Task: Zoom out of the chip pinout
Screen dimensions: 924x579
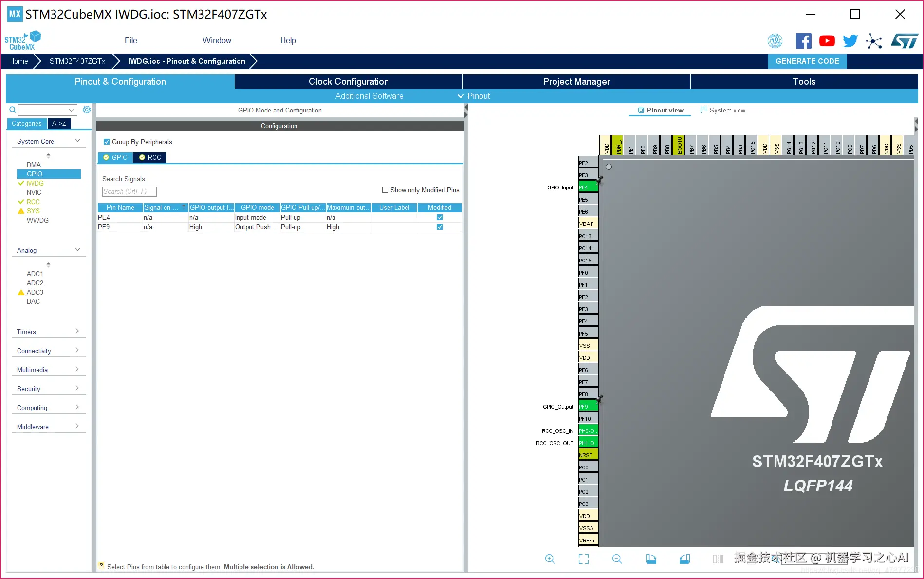Action: pyautogui.click(x=617, y=559)
